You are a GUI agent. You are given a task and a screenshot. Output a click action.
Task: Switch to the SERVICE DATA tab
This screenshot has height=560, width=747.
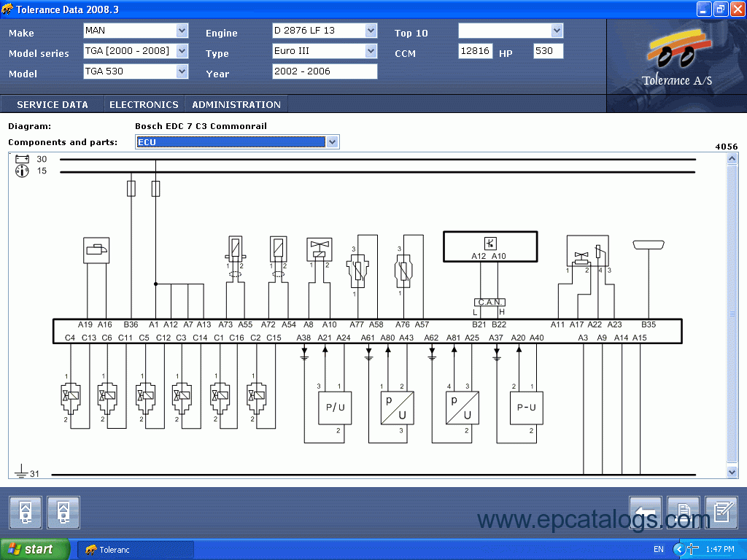(53, 105)
